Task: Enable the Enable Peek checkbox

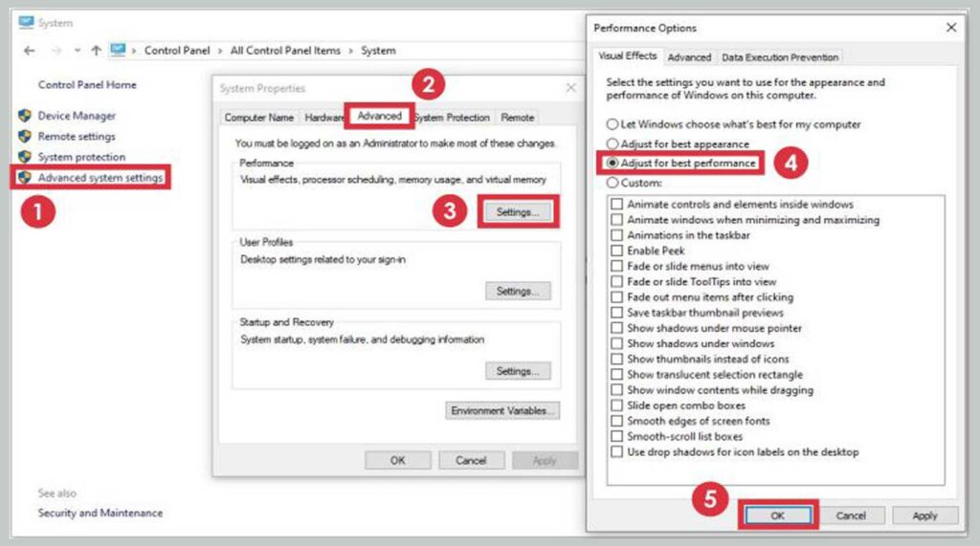Action: pos(617,251)
